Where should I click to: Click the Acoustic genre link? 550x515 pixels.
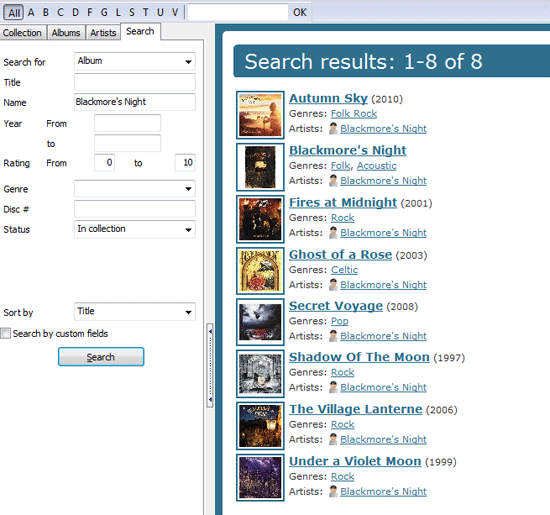tap(377, 166)
